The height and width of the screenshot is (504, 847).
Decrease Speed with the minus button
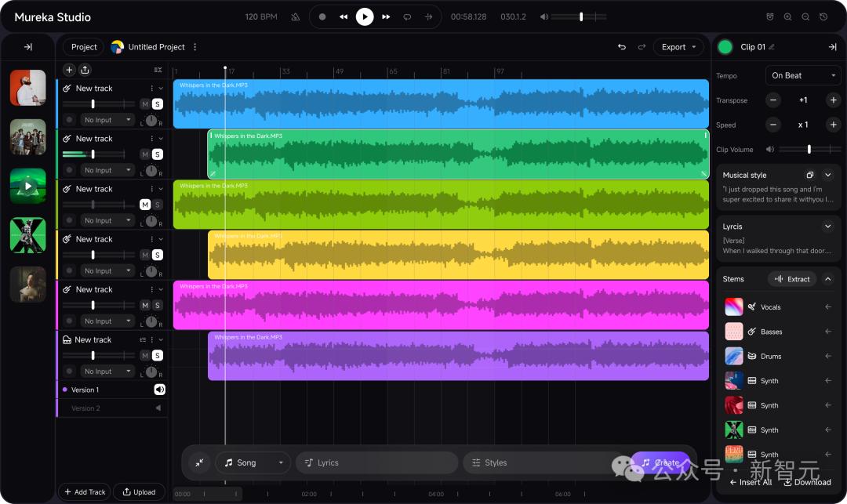pos(773,125)
